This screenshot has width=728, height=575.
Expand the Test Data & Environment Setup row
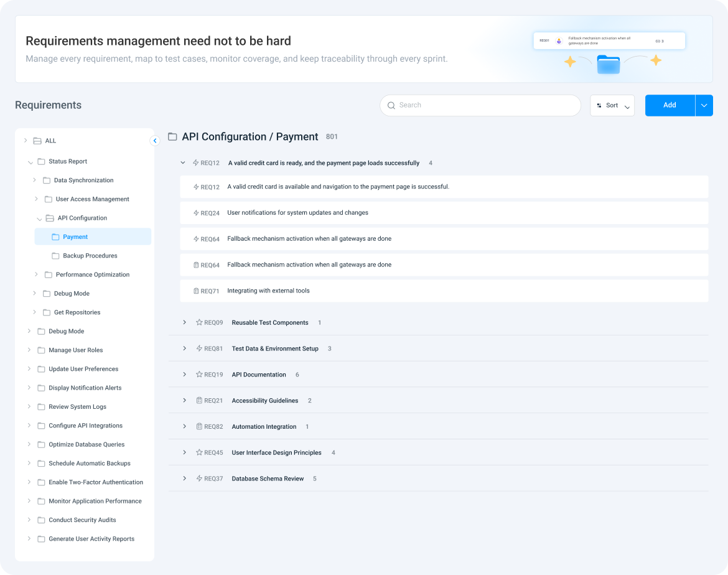pos(185,348)
